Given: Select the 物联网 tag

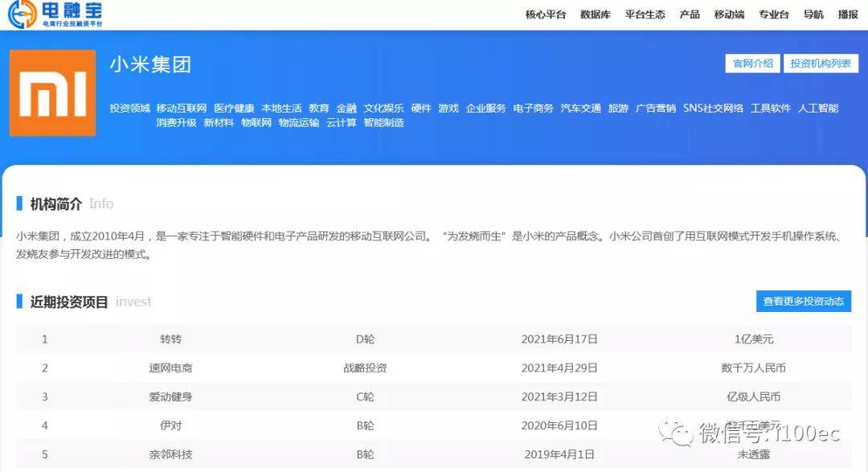Looking at the screenshot, I should pyautogui.click(x=256, y=122).
